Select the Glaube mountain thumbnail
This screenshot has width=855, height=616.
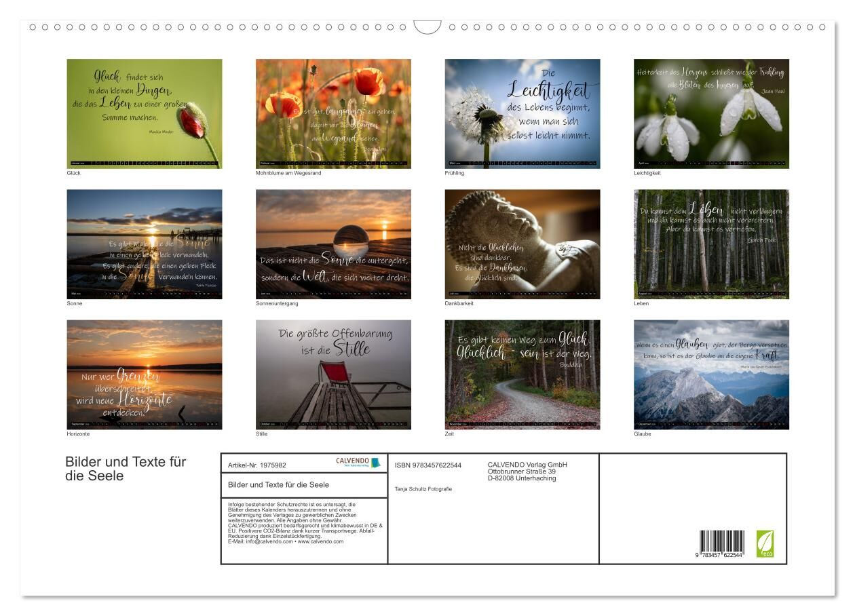(711, 374)
